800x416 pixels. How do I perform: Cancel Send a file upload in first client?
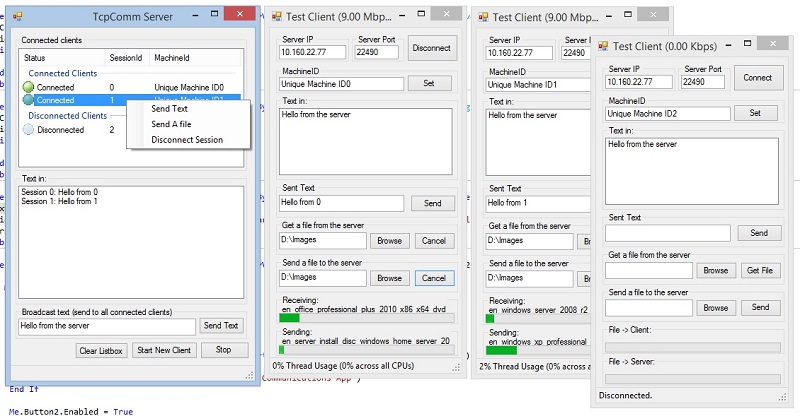[x=434, y=278]
